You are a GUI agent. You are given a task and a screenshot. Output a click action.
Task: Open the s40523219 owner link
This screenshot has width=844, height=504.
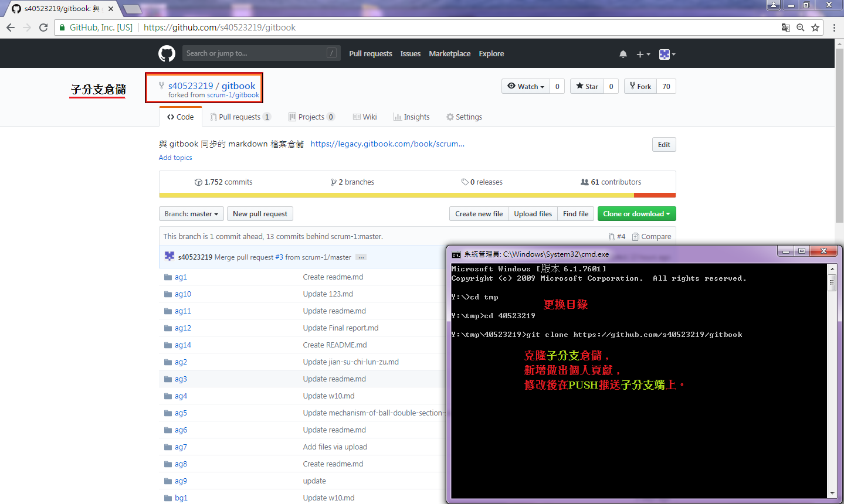point(191,86)
